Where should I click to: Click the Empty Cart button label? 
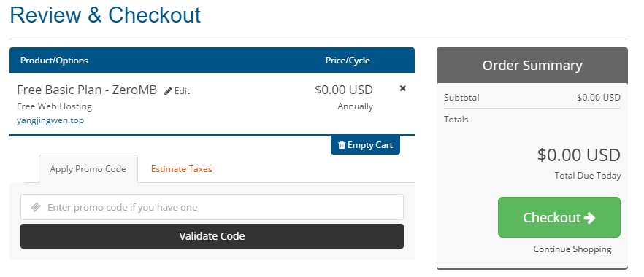point(370,145)
